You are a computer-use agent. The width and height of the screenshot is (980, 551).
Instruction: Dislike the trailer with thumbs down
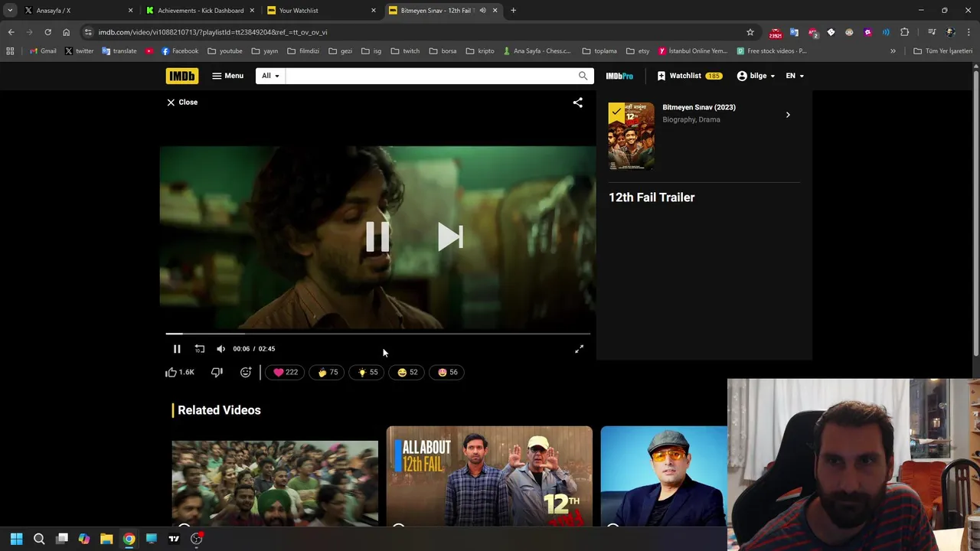[x=217, y=372]
